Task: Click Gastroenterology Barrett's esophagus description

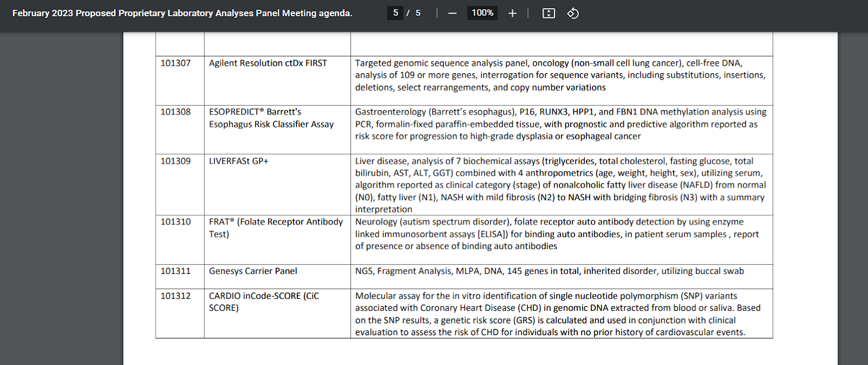Action: click(x=561, y=124)
